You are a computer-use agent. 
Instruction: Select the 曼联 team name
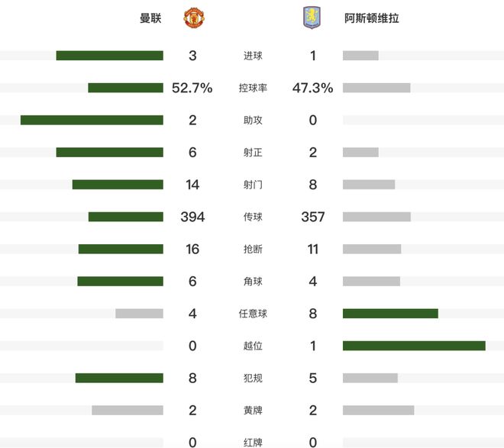[150, 18]
